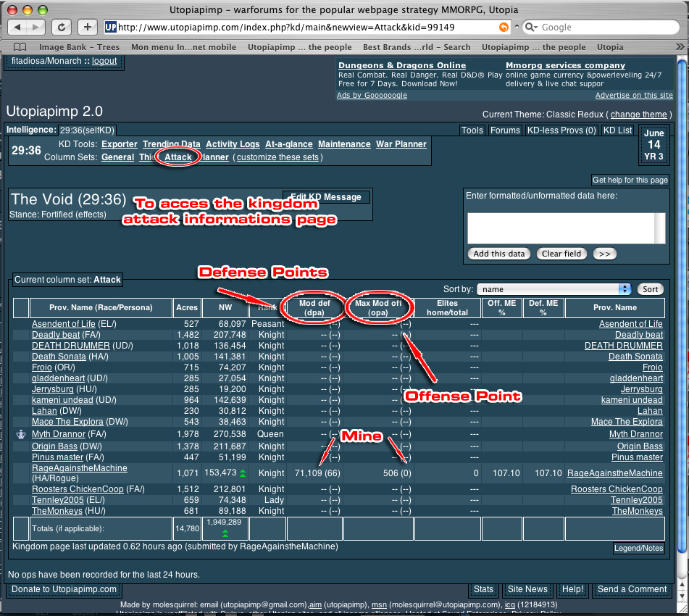The width and height of the screenshot is (689, 616).
Task: Click the Clear field button
Action: point(561,254)
